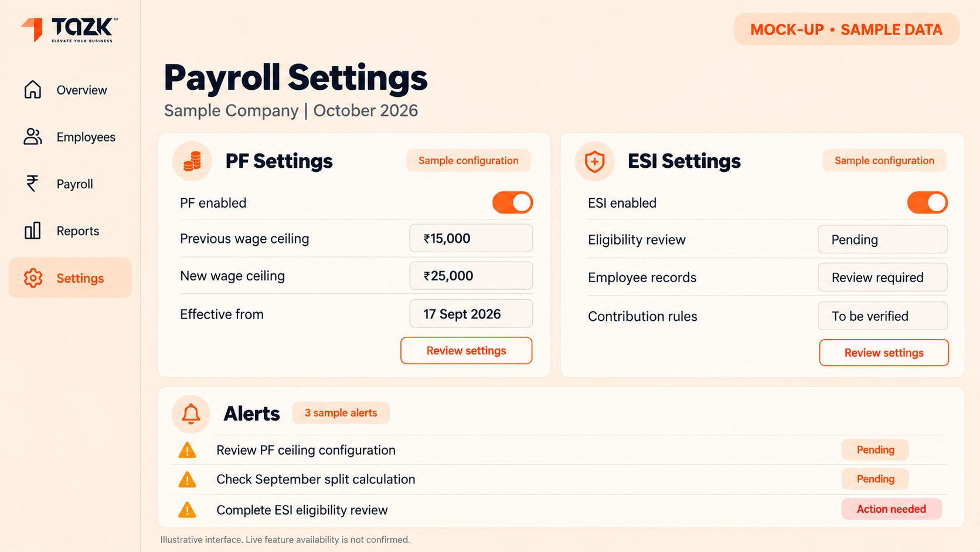Click the Employees people icon
980x552 pixels.
point(33,137)
